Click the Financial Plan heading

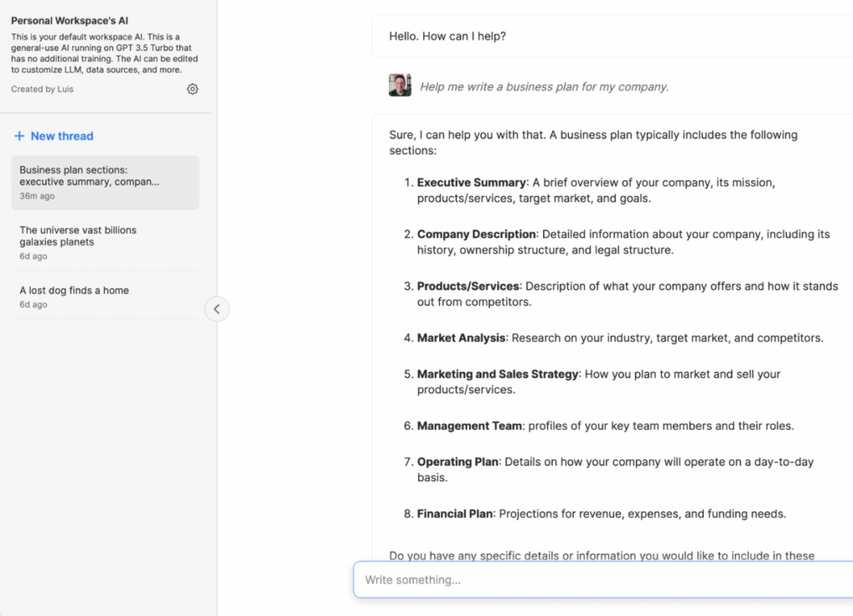point(455,514)
